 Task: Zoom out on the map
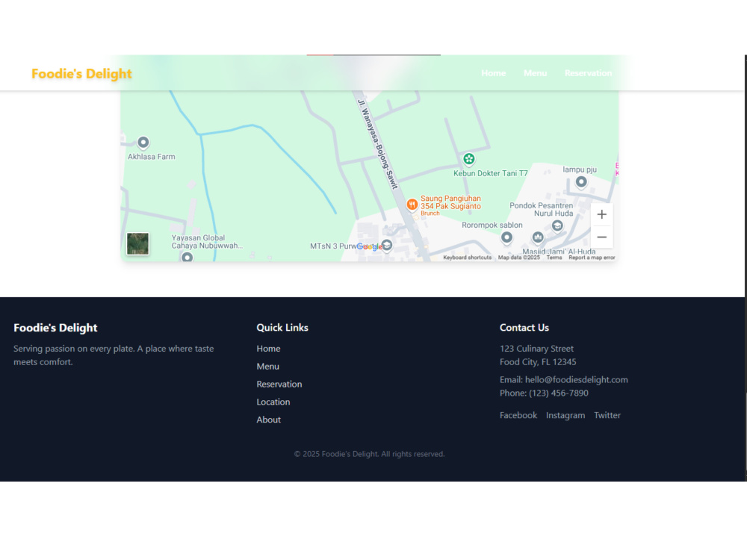601,237
